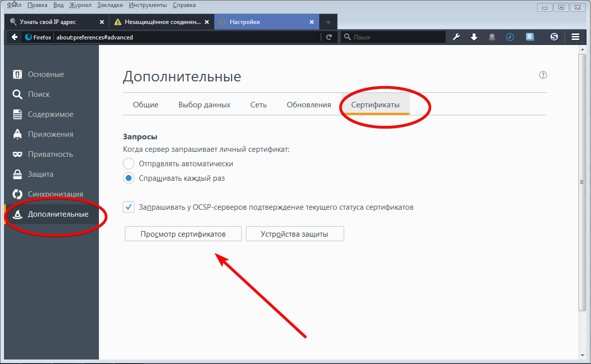Click the blue compass extension icon
Screen dimensions: 591x364
click(x=510, y=37)
